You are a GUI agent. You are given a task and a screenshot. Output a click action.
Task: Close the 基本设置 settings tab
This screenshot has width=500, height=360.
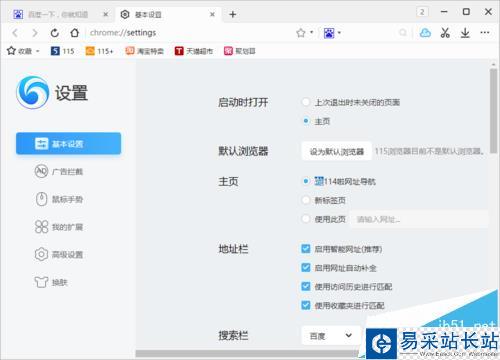click(x=212, y=14)
